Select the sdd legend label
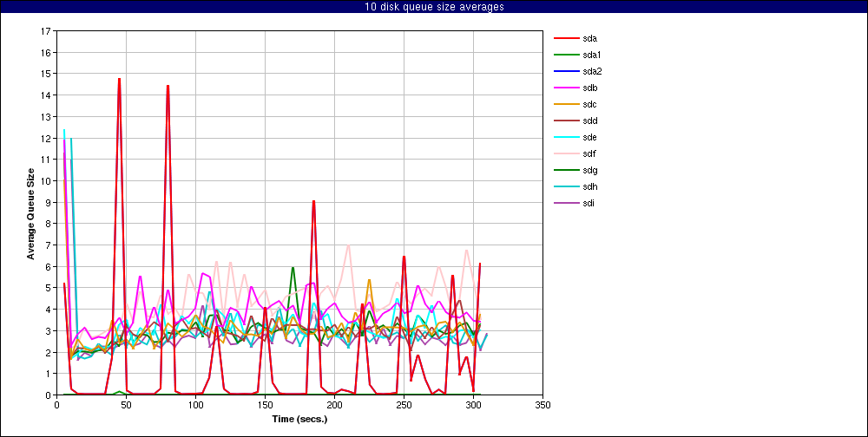868x437 pixels. pyautogui.click(x=589, y=121)
